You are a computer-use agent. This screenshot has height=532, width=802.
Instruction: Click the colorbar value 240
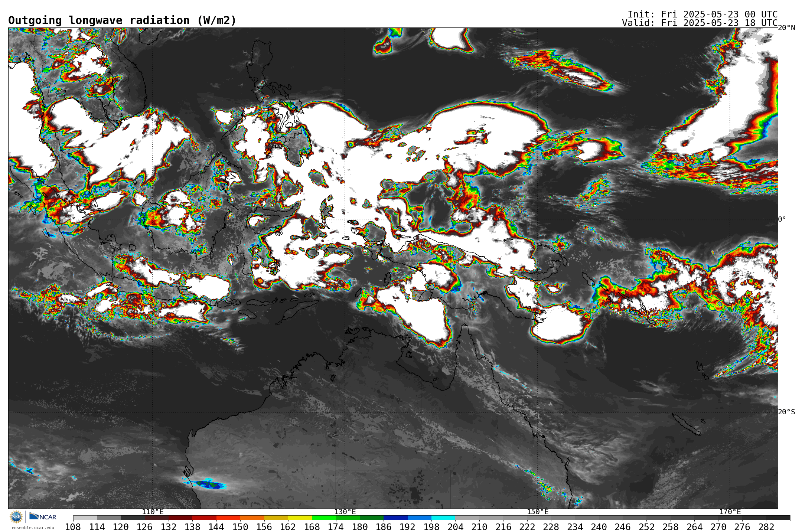pyautogui.click(x=599, y=527)
